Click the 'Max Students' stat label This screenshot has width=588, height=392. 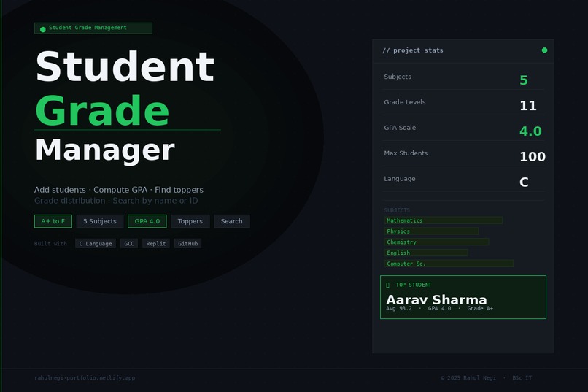[406, 153]
